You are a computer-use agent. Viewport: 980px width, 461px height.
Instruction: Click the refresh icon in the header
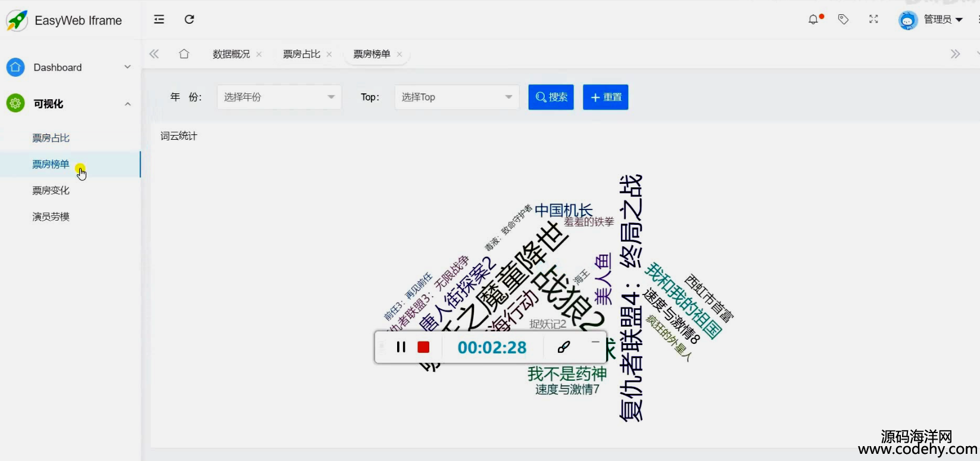189,20
